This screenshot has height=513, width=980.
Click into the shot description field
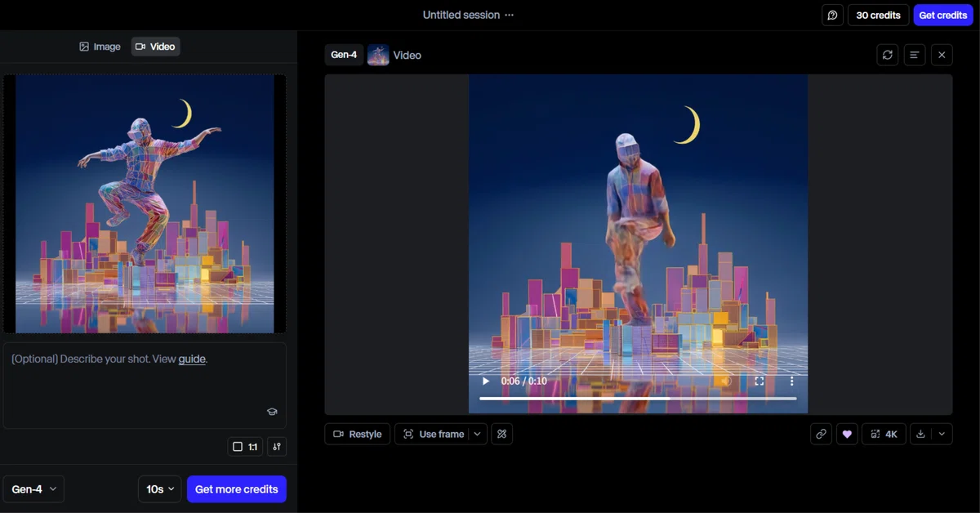click(x=145, y=386)
